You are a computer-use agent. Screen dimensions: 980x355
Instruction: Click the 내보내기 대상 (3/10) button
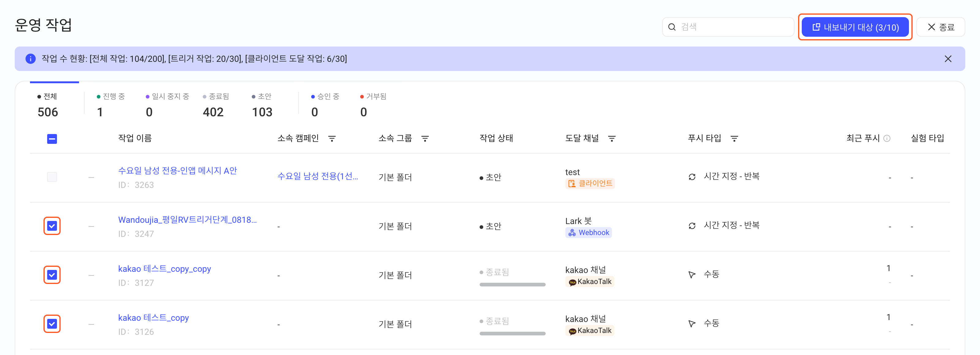[x=855, y=27]
